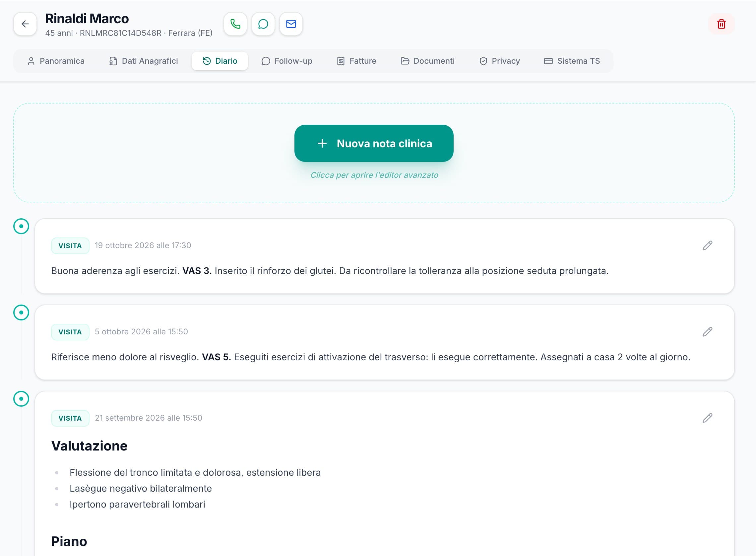Click the date 19 ottobre 2026 alle 17:30
756x556 pixels.
(143, 245)
